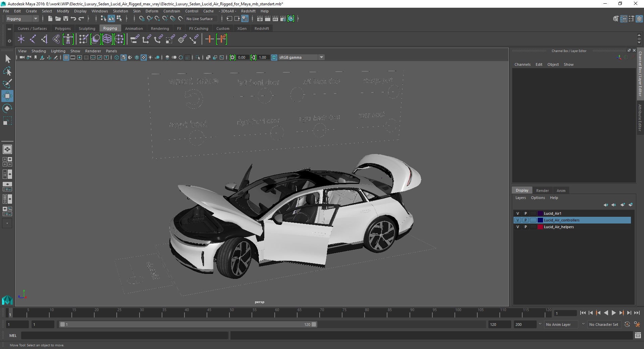This screenshot has height=349, width=644.
Task: Open the shelf tab list menu button
Action: point(9,29)
